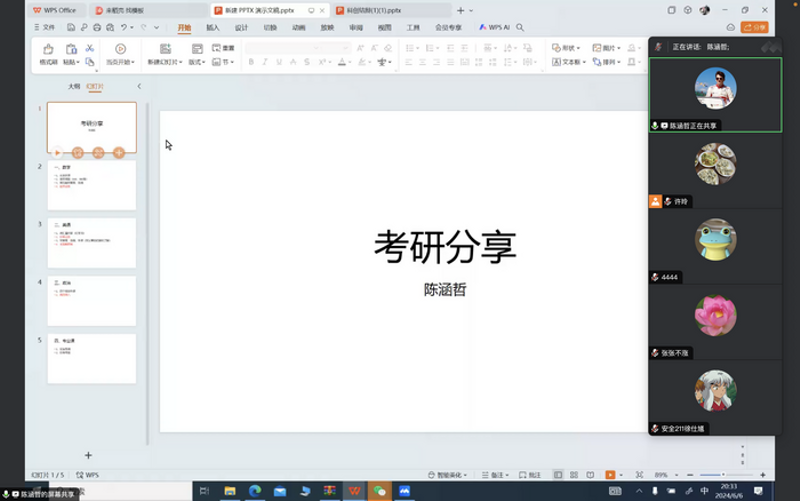Open the Insert ribbon tab
Viewport: 800px width, 501px height.
tap(213, 28)
